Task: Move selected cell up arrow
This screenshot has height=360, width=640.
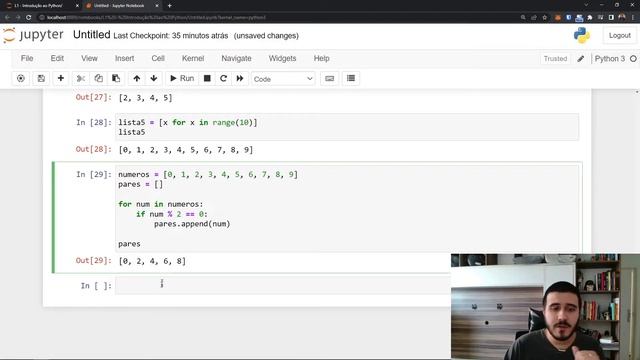Action: (136, 78)
